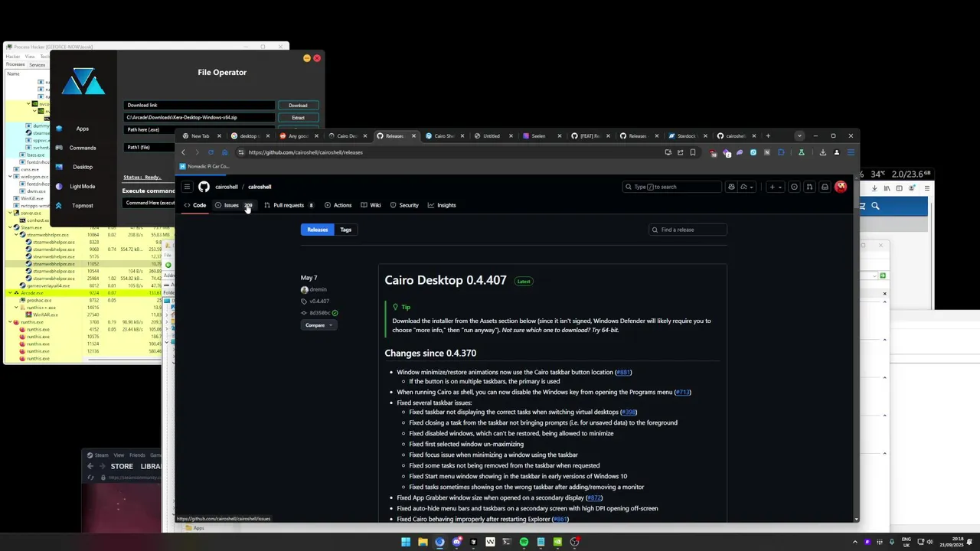Toggle Light Mode in File Operator
Viewport: 980px width, 551px height.
tap(83, 186)
